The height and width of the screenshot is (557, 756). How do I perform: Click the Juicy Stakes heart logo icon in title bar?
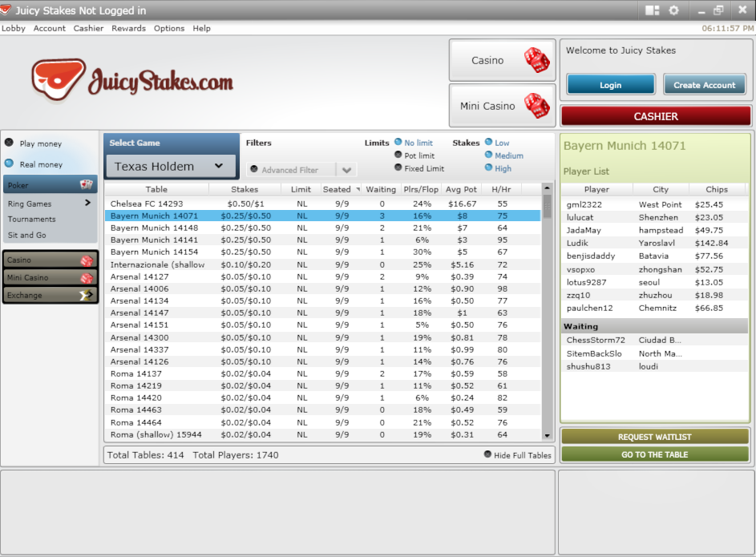6,9
